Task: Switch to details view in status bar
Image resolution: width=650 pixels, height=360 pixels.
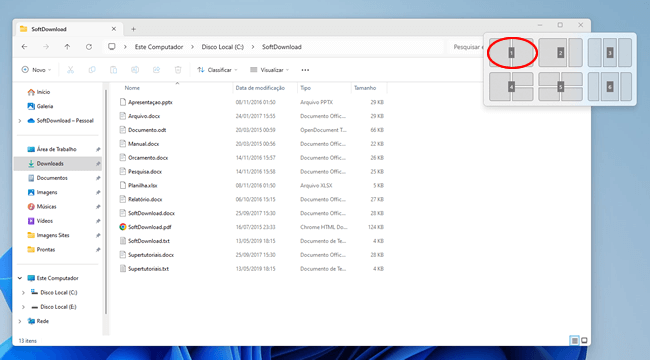Action: [575, 341]
